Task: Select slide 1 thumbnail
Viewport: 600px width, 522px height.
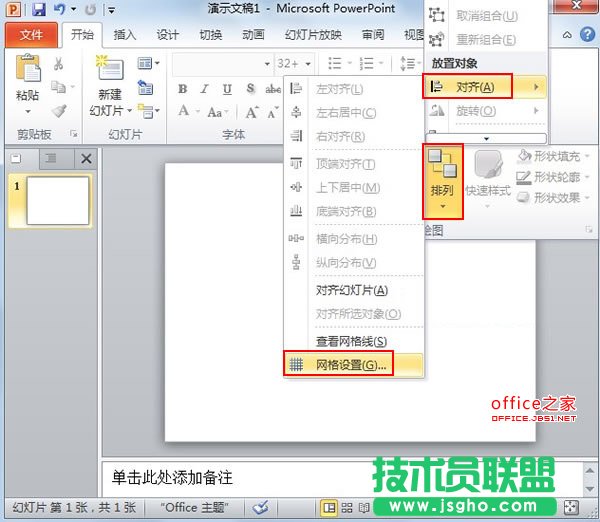Action: pyautogui.click(x=57, y=201)
